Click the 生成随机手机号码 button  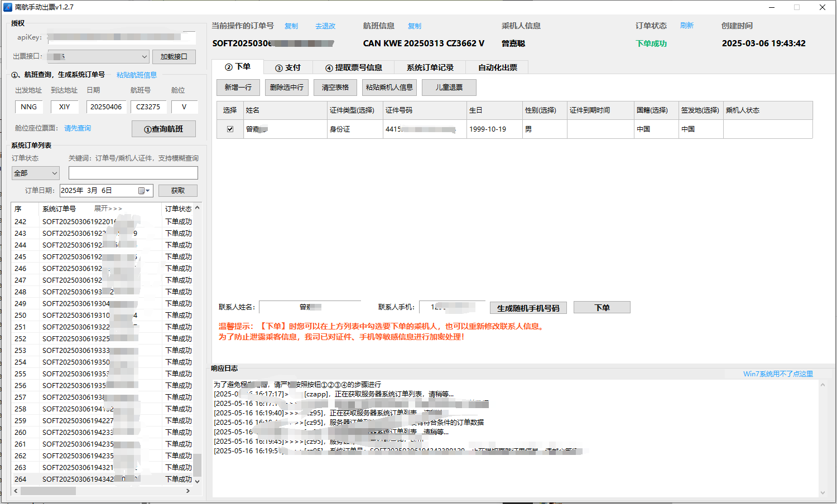[528, 308]
